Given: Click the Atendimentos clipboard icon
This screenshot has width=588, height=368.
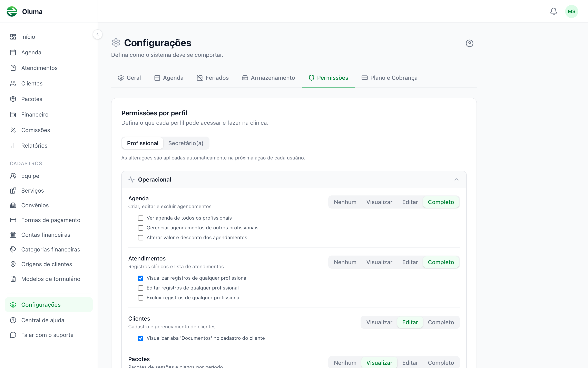Looking at the screenshot, I should (x=13, y=68).
